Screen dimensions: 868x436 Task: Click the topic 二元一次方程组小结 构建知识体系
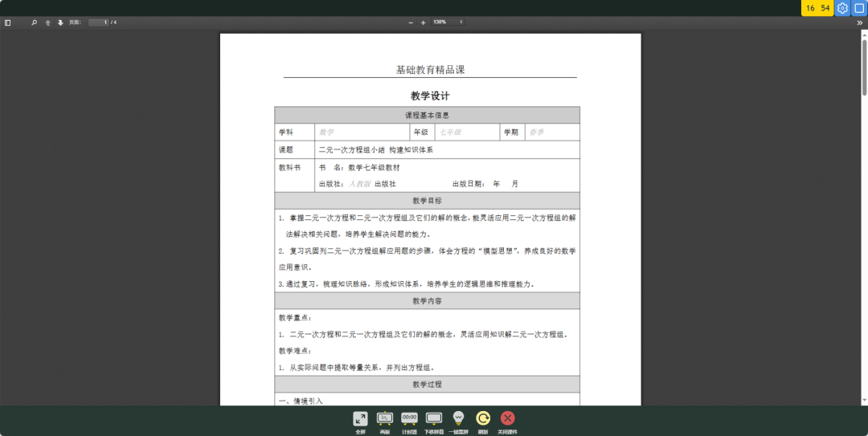pyautogui.click(x=376, y=150)
